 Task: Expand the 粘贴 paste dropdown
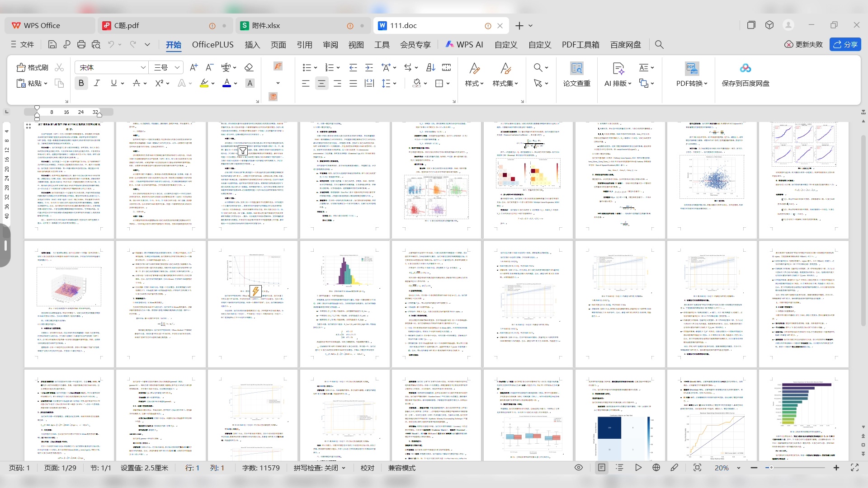46,84
